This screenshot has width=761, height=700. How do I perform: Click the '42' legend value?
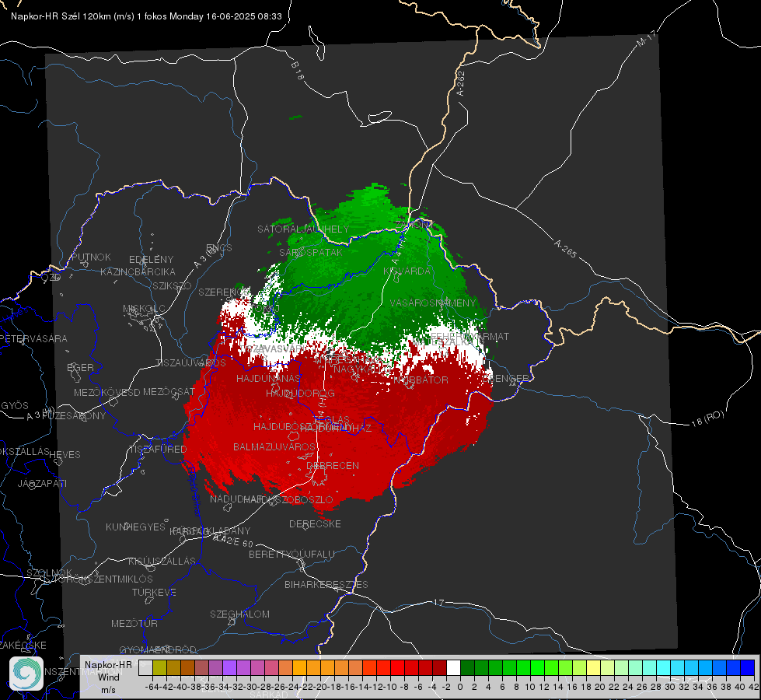pyautogui.click(x=753, y=687)
